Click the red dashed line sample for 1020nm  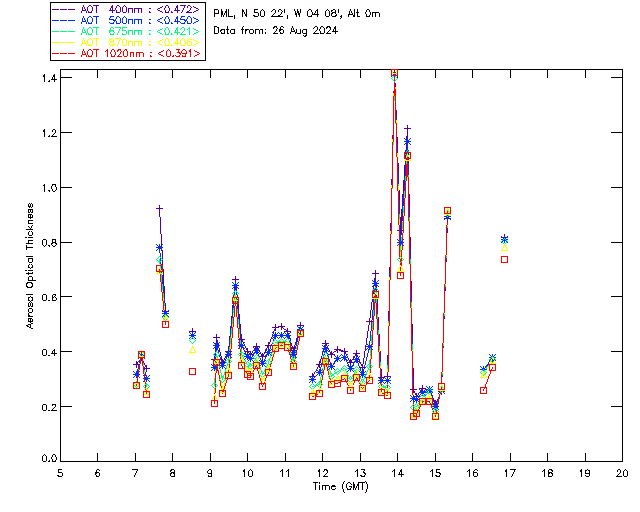[x=64, y=53]
